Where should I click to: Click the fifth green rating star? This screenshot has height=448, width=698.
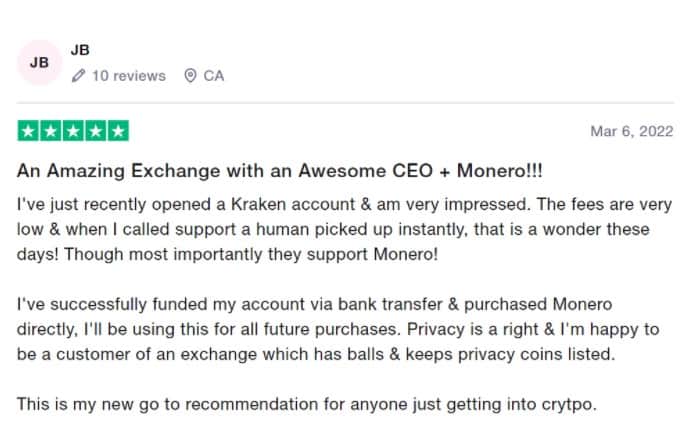pyautogui.click(x=118, y=131)
